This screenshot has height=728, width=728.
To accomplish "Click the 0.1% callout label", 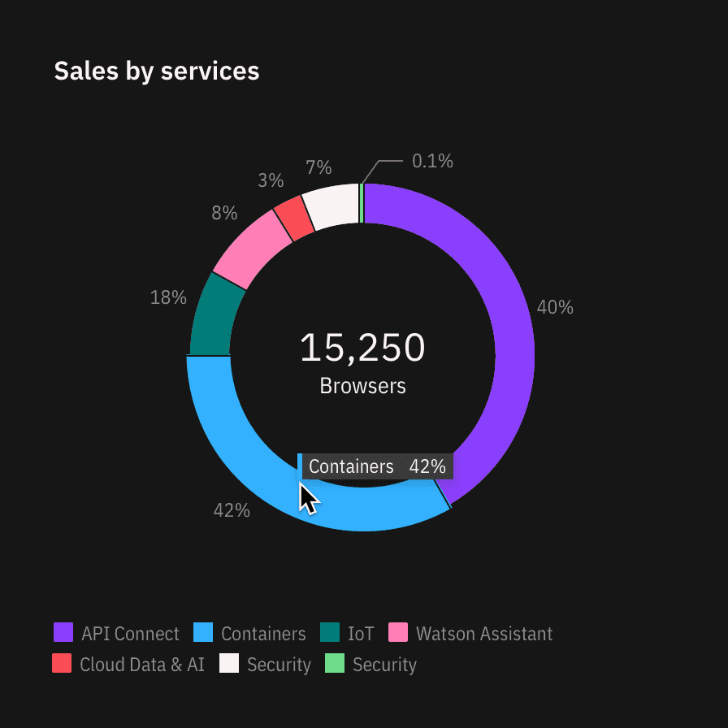I will pos(432,162).
